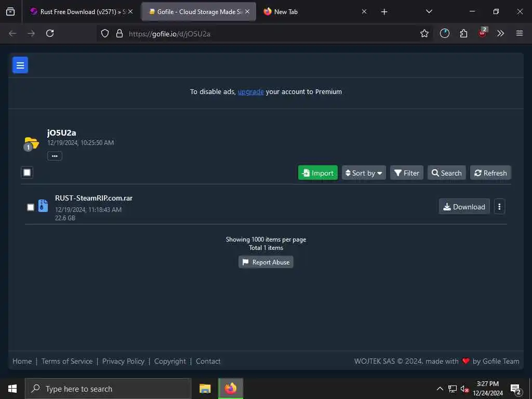
Task: Click the Filter button
Action: (x=406, y=173)
